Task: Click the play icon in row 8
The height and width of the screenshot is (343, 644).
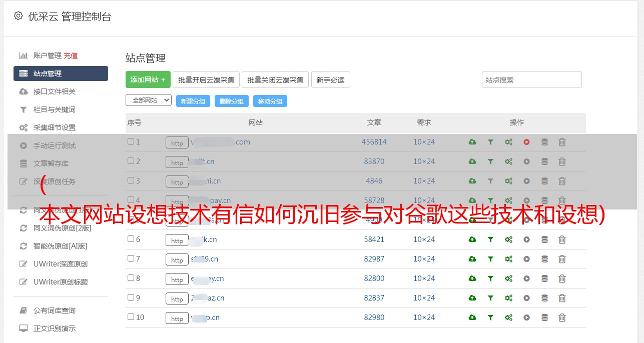Action: click(x=526, y=278)
